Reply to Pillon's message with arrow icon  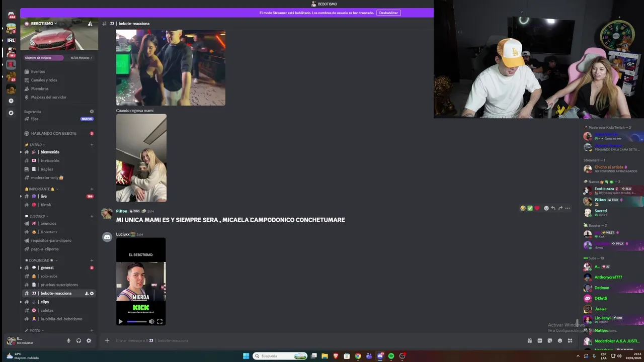[x=553, y=208]
